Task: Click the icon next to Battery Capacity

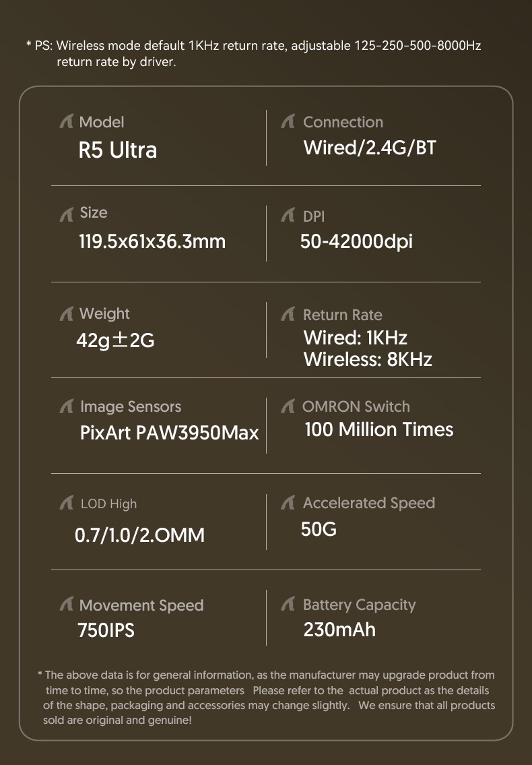Action: 288,605
